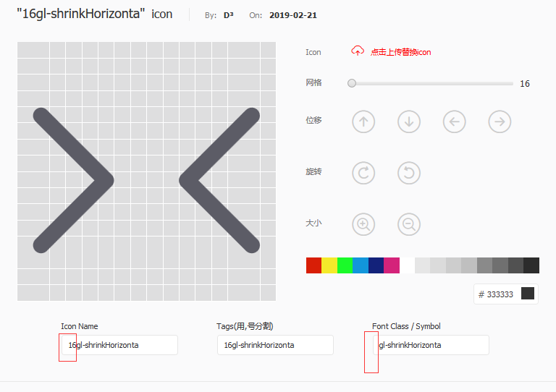The height and width of the screenshot is (392, 556).
Task: Rotate the icon counter-clockwise
Action: coord(409,173)
